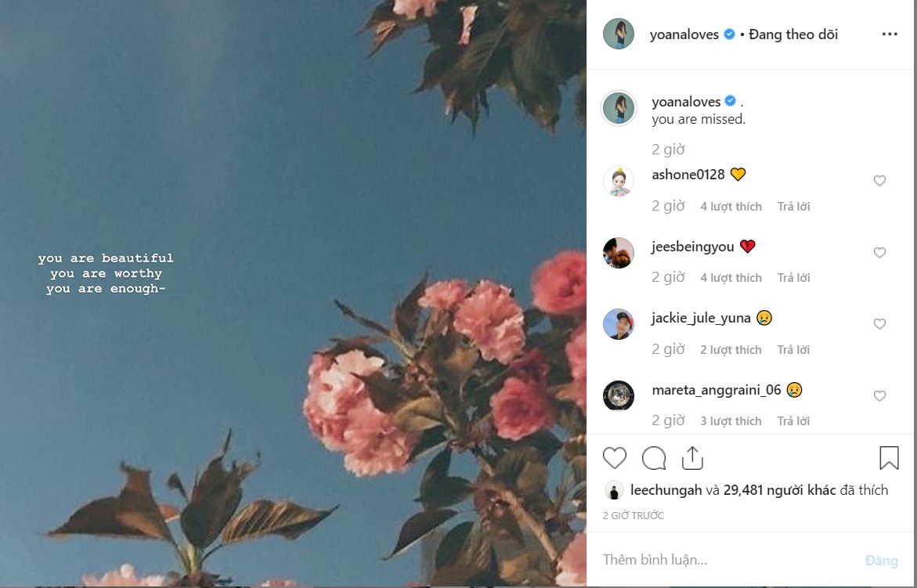This screenshot has width=917, height=588.
Task: Like mareta_anggraini_06's comment heart
Action: point(879,396)
